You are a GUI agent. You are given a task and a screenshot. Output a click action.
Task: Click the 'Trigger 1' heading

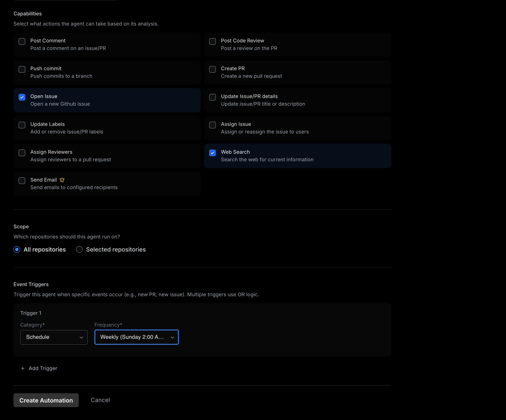point(31,313)
